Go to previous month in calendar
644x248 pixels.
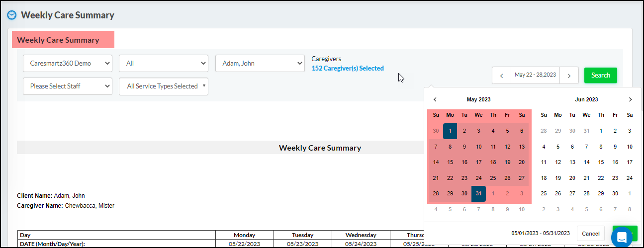(435, 99)
